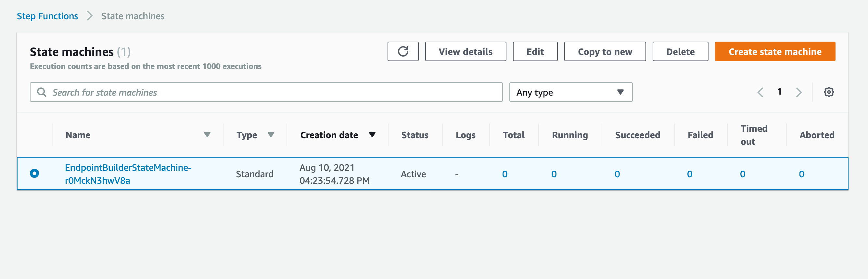Go to previous page arrow
Screen dimensions: 868x279
coord(760,92)
